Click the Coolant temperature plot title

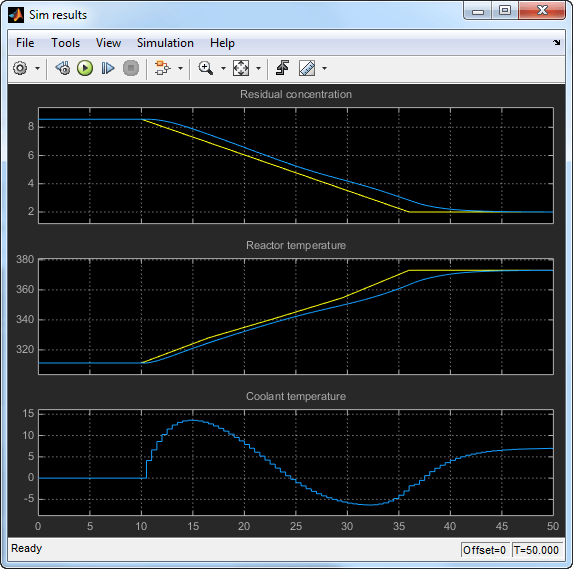click(x=296, y=397)
